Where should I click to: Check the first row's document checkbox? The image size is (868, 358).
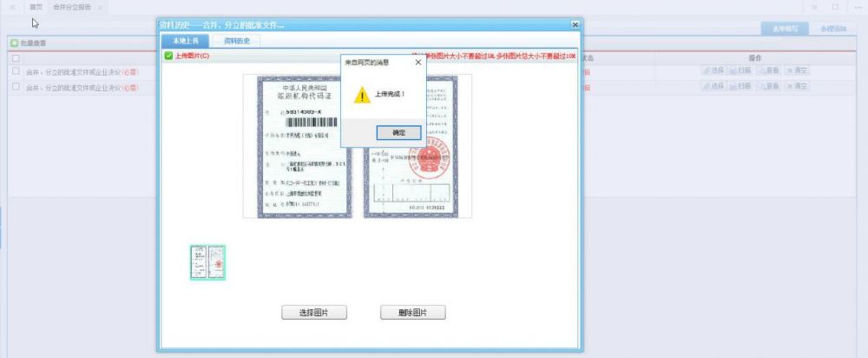click(x=16, y=71)
